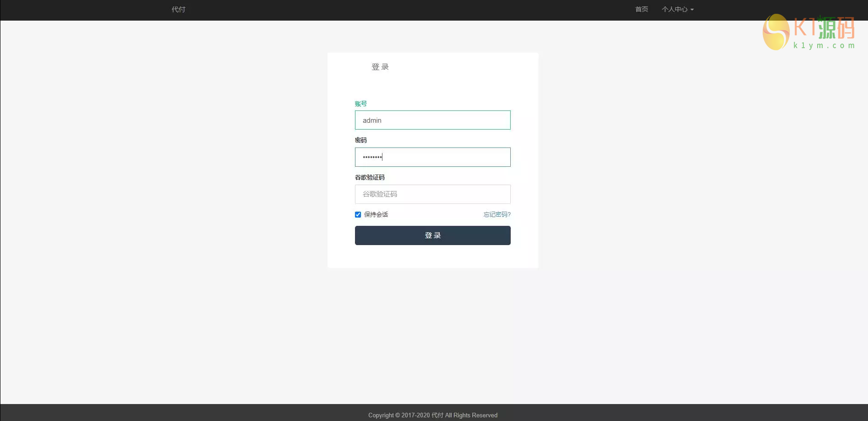Click the 代付 brand link in navbar
This screenshot has width=868, height=421.
(x=178, y=9)
